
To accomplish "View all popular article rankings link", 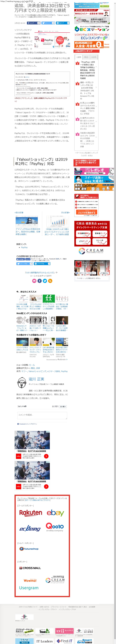I will pyautogui.click(x=86, y=154).
